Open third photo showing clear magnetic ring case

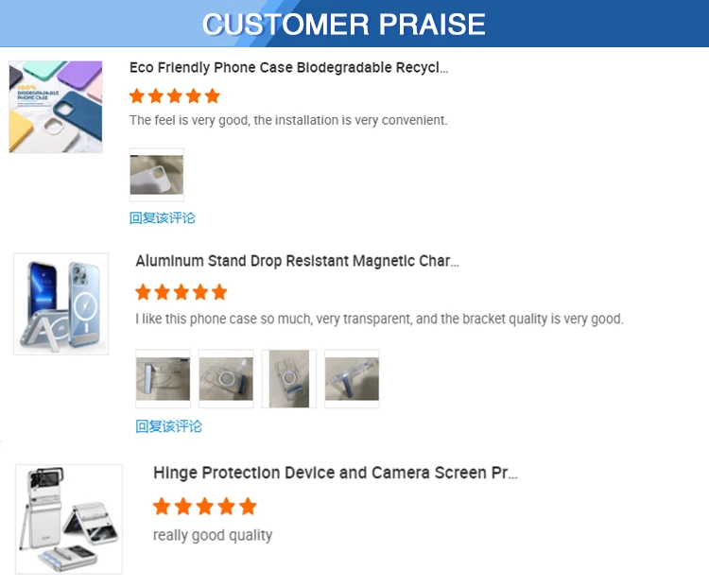click(x=289, y=379)
